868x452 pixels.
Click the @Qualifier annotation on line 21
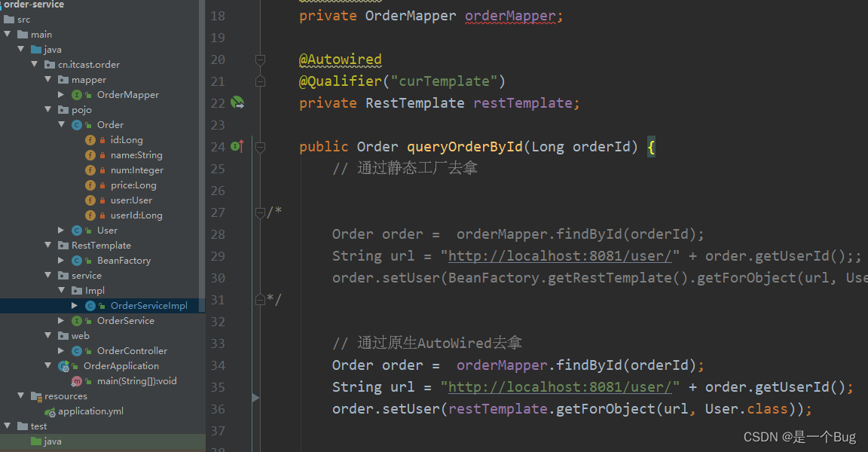tap(341, 81)
